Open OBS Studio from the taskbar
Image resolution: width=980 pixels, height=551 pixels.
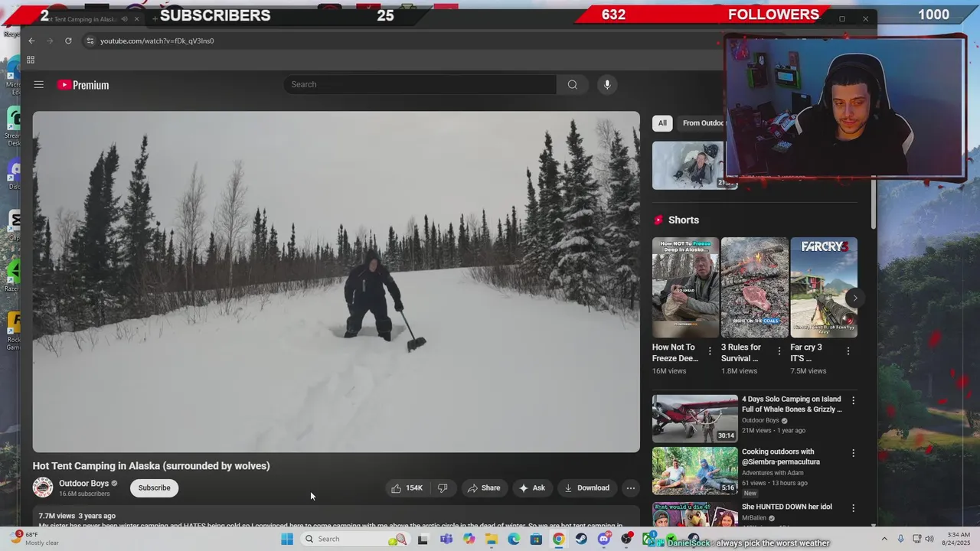(x=626, y=539)
